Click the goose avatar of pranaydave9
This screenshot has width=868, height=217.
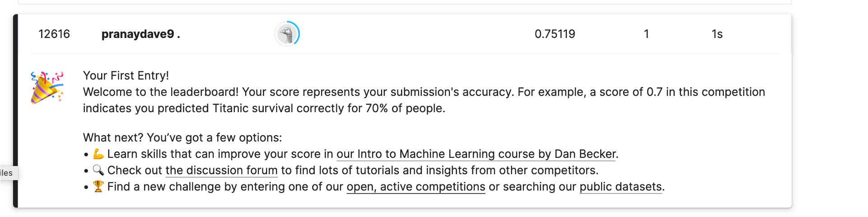coord(287,34)
